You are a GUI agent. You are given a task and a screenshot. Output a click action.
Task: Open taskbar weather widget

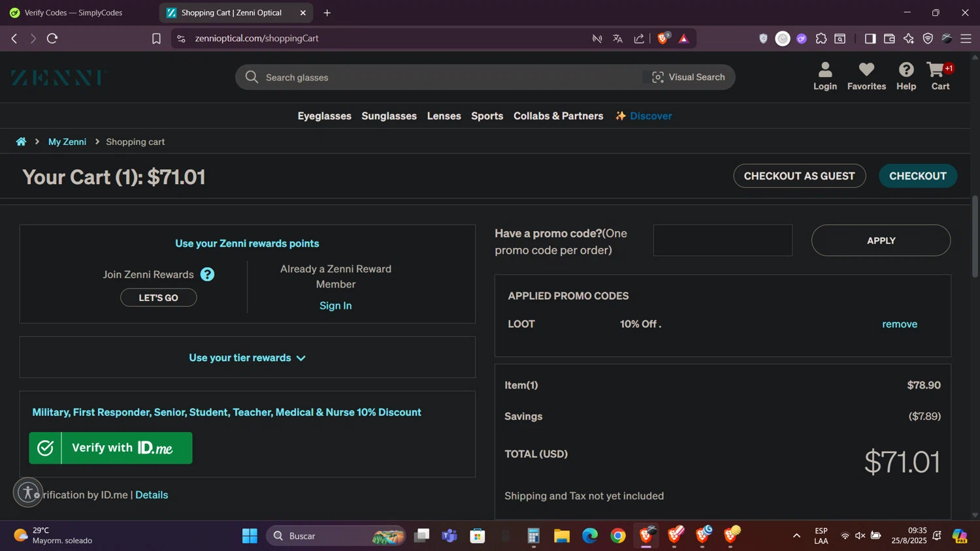click(54, 535)
